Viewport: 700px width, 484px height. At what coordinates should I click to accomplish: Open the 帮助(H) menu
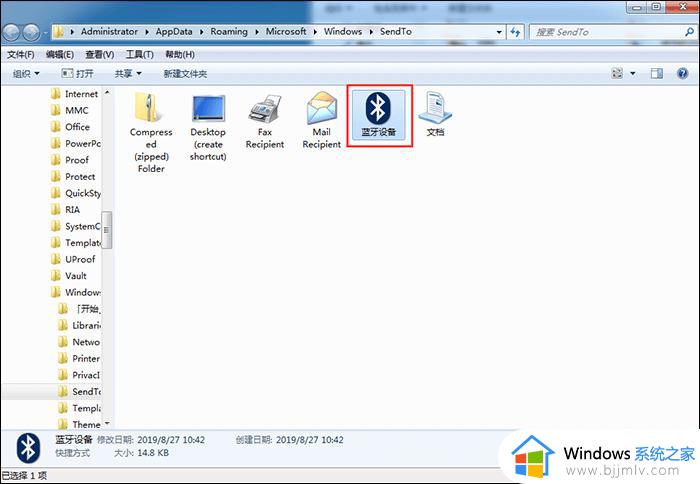coord(180,54)
